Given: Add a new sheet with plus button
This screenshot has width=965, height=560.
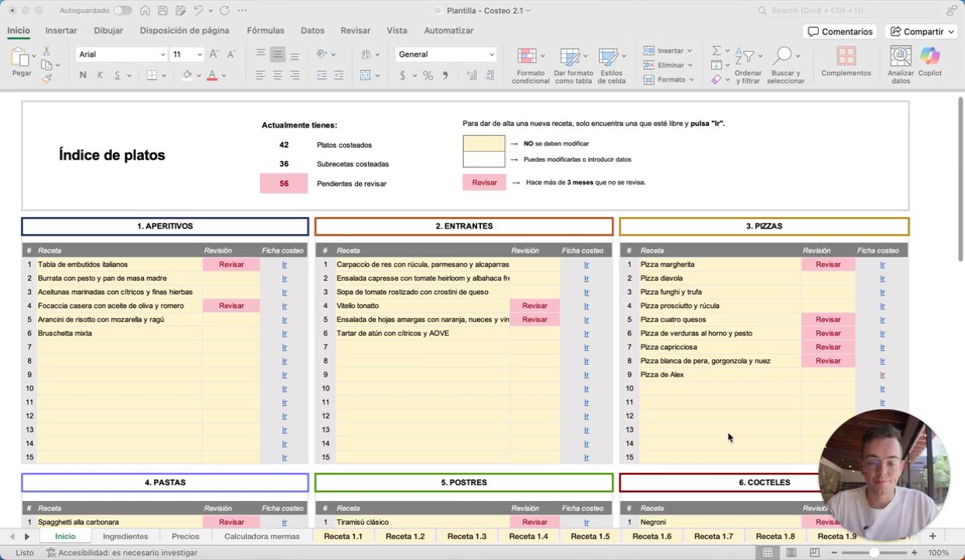Looking at the screenshot, I should point(932,536).
